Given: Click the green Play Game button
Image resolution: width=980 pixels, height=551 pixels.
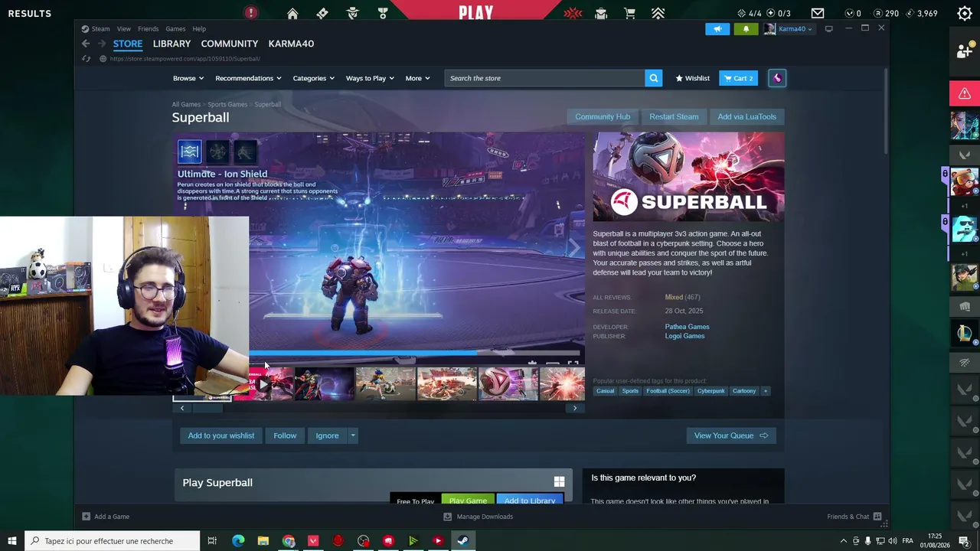Looking at the screenshot, I should (x=468, y=500).
